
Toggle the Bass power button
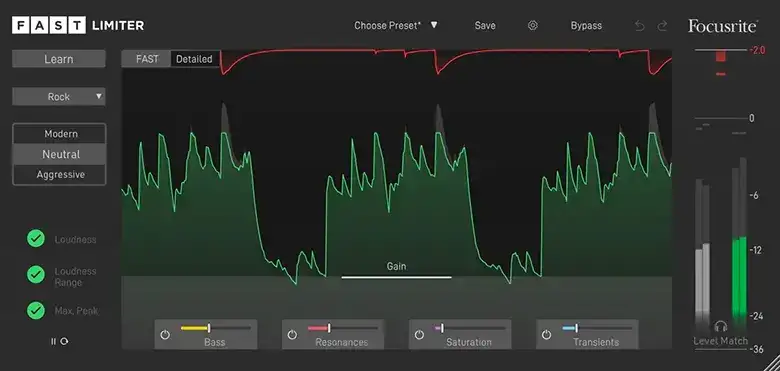[x=165, y=335]
